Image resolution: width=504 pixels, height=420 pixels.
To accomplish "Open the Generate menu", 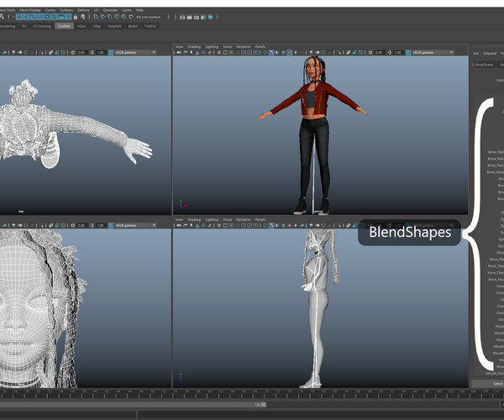I will point(110,10).
